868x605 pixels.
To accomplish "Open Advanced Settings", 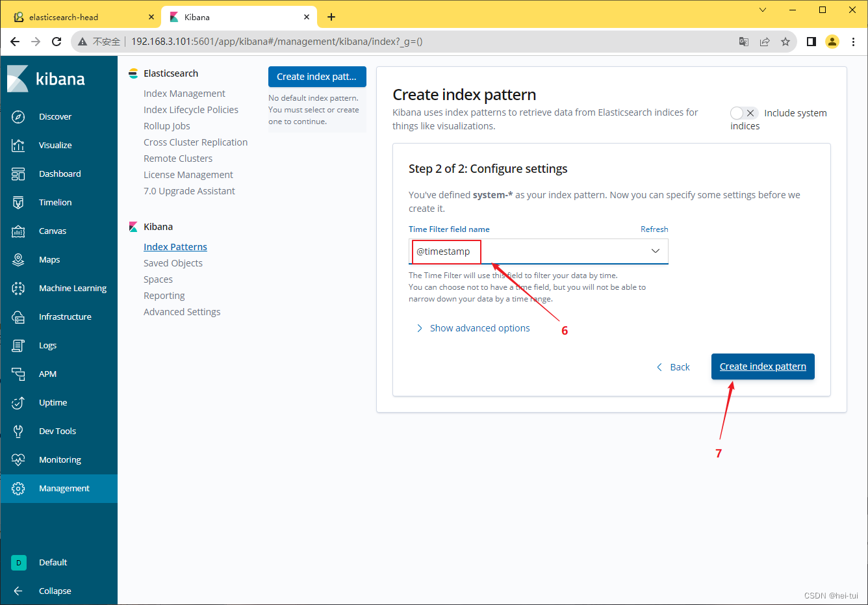I will [x=182, y=312].
